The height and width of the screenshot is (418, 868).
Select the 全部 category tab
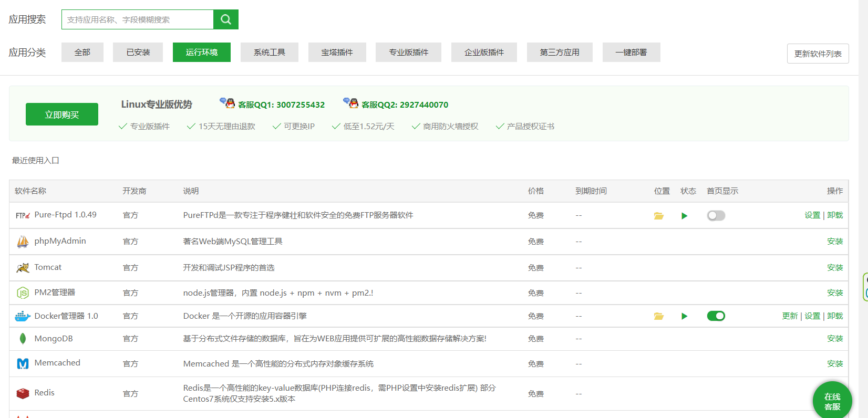82,52
